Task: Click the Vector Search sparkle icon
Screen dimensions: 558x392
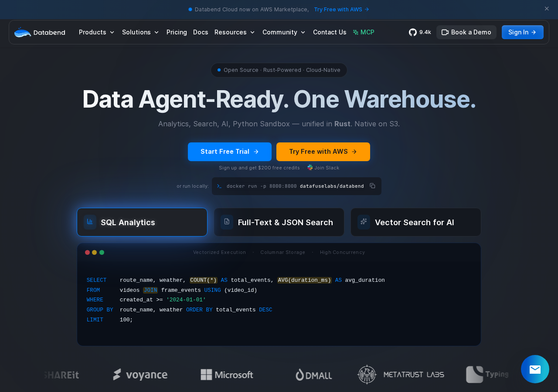Action: click(364, 222)
